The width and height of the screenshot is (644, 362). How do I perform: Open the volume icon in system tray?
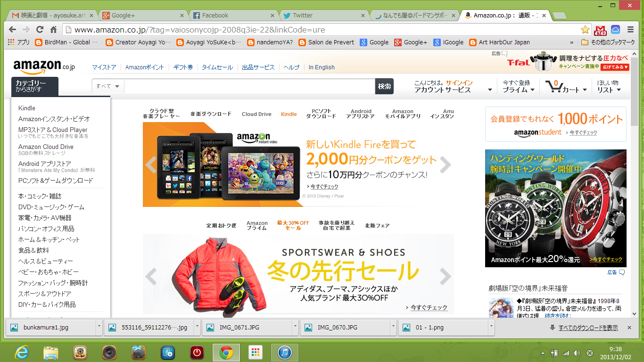point(578,353)
